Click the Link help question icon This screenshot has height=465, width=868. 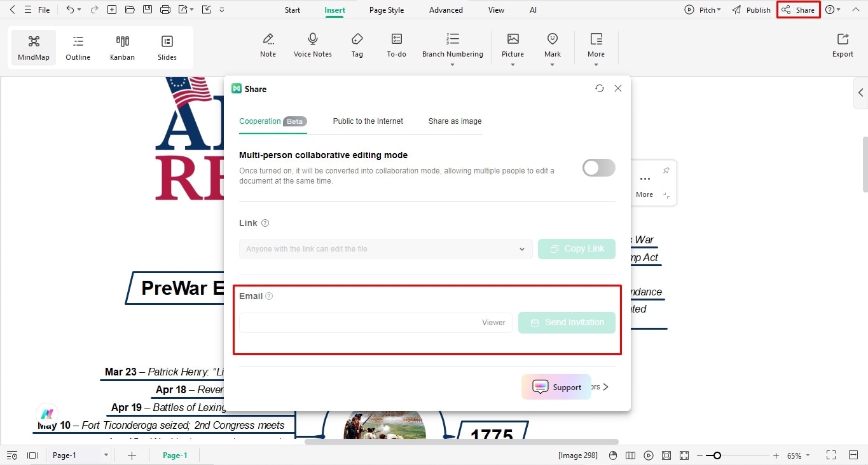tap(265, 223)
